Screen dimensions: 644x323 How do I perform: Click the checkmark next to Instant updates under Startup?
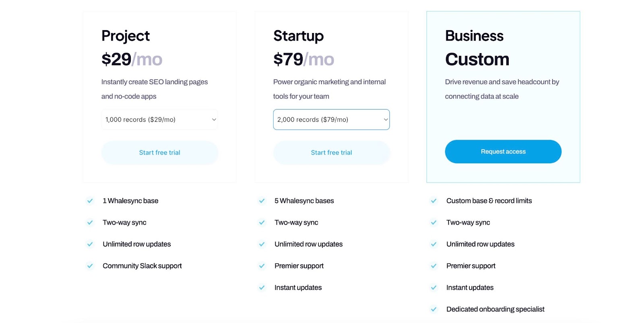coord(262,288)
